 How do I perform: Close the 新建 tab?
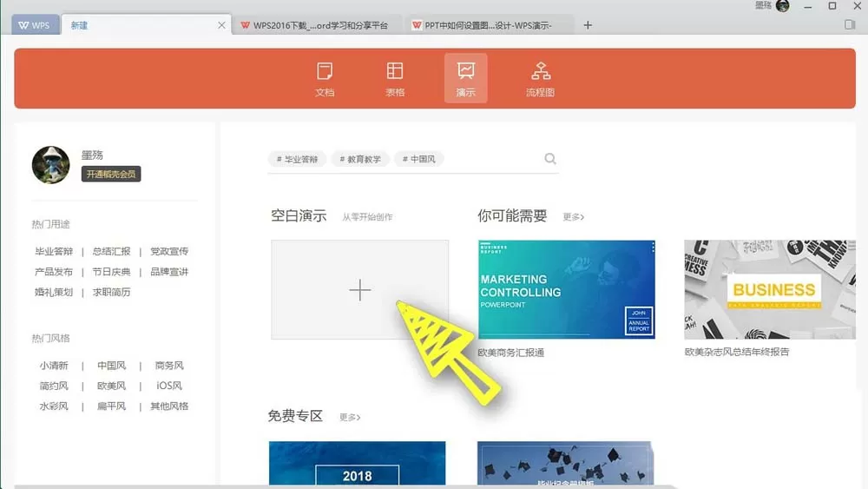click(221, 25)
